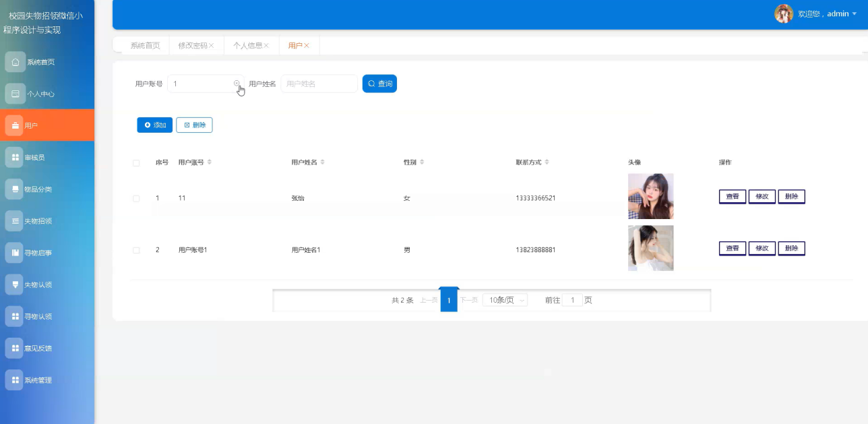The height and width of the screenshot is (424, 868).
Task: Click 查看 for 用户姓名1 row
Action: 733,249
